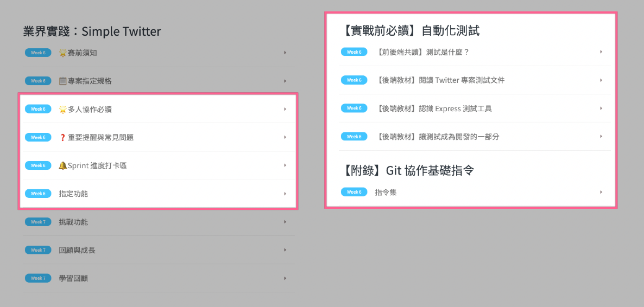Select 讓測試成為開發的一部分 lesson
This screenshot has width=644, height=307.
pyautogui.click(x=437, y=137)
